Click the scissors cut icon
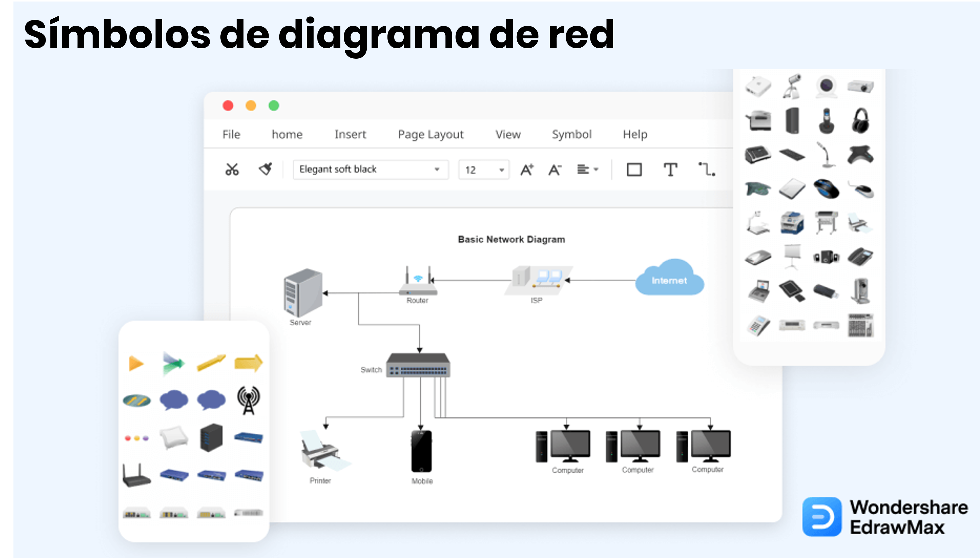 tap(232, 170)
